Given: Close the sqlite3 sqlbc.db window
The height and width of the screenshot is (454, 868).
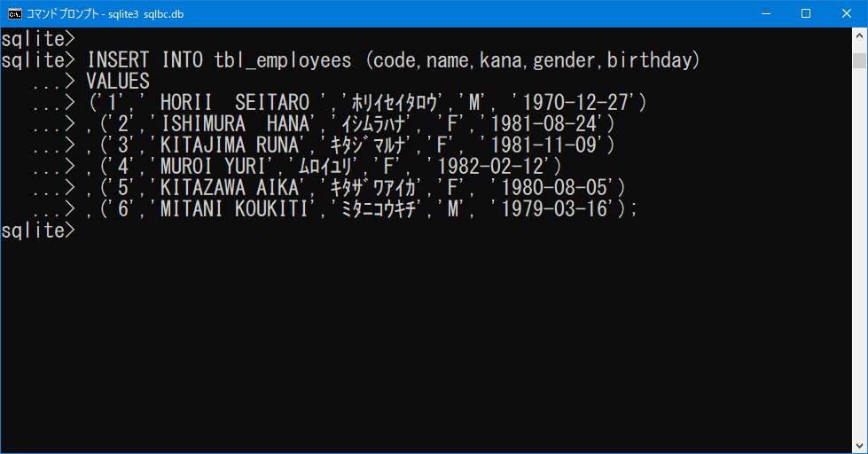Looking at the screenshot, I should pyautogui.click(x=847, y=14).
